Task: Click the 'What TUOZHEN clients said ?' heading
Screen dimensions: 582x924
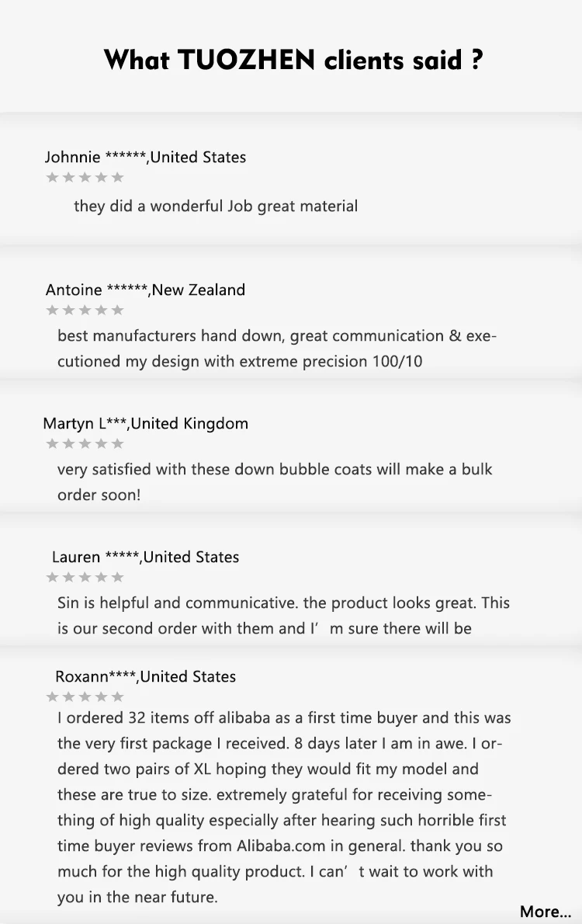Action: tap(293, 60)
